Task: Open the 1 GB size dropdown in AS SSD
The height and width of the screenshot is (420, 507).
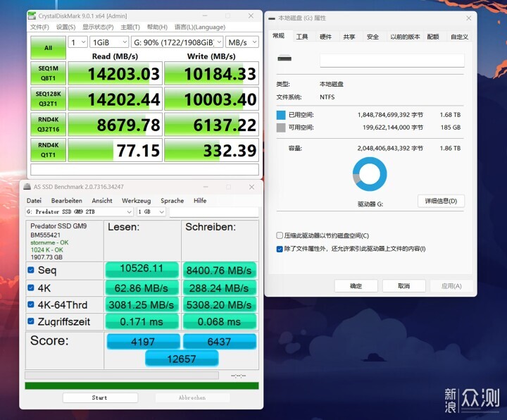Action: pyautogui.click(x=151, y=211)
